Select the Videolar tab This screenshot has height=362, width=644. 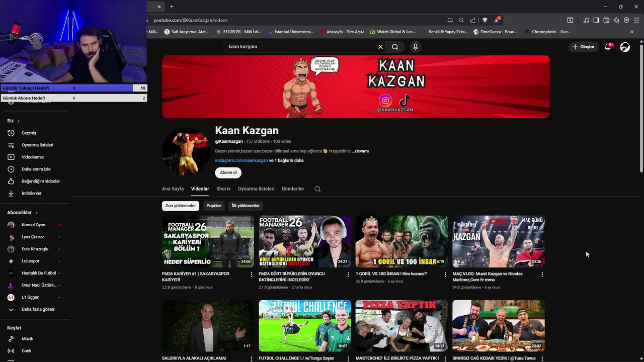[x=200, y=189]
